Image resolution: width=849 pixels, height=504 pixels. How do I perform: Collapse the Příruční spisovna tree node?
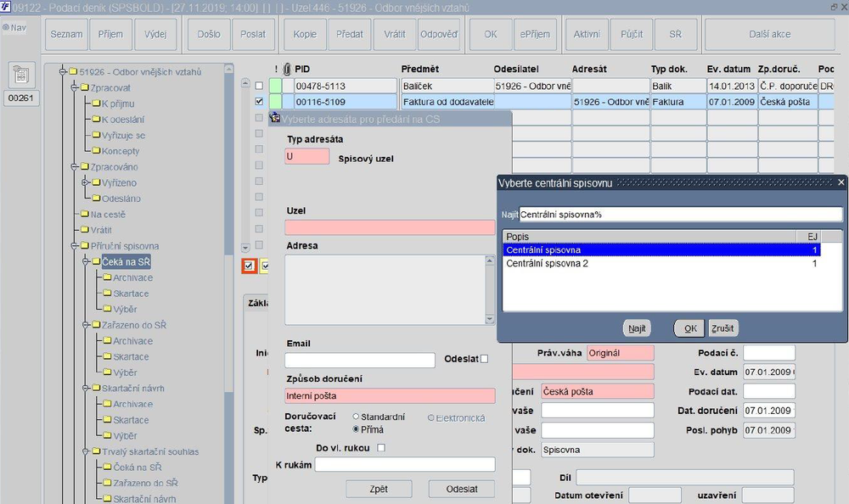pos(74,246)
